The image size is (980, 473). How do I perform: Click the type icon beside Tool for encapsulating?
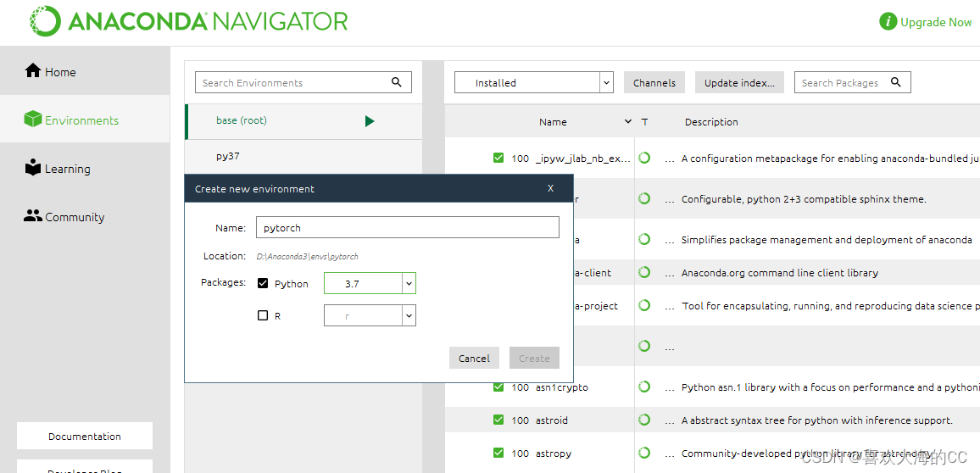[x=644, y=305]
